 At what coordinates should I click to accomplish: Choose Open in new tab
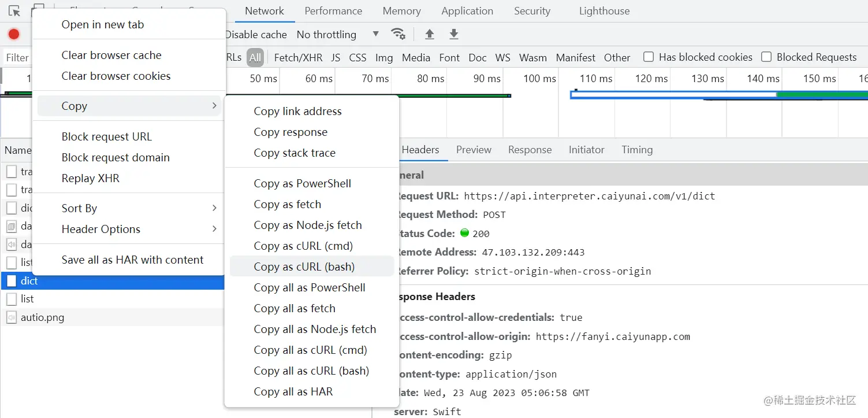[x=129, y=24]
